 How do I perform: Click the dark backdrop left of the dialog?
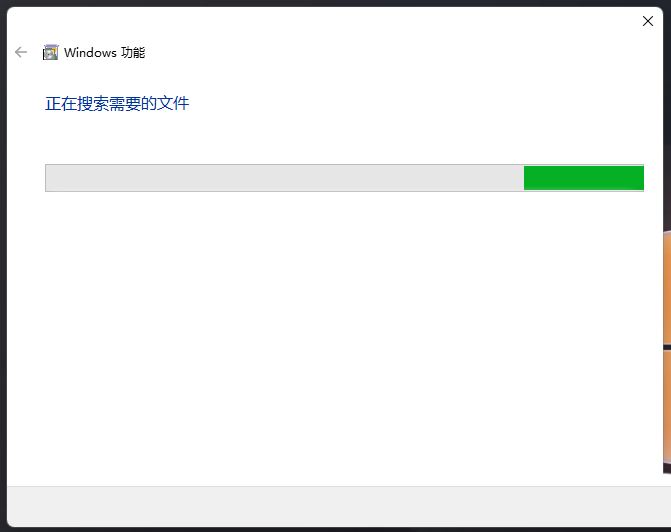(x=3, y=265)
